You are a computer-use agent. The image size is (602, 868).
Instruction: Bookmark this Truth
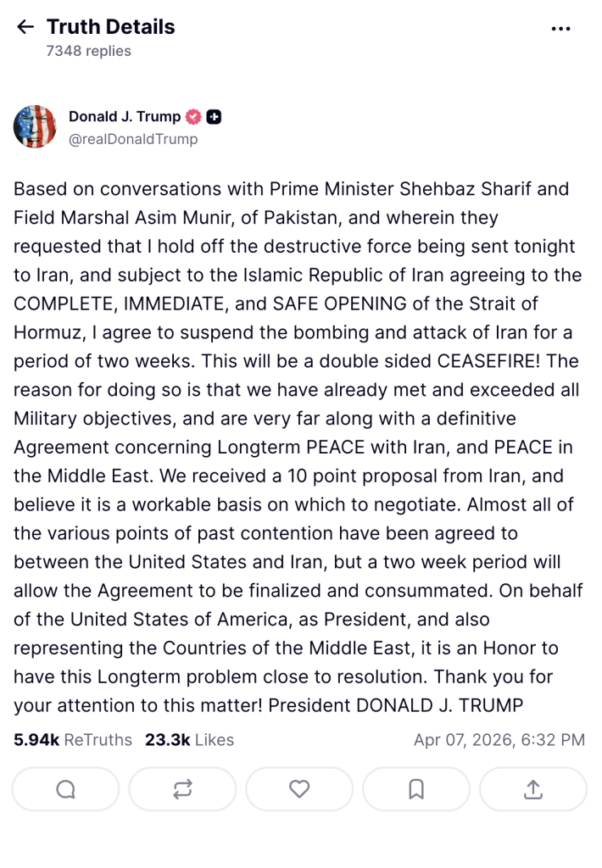[x=416, y=789]
